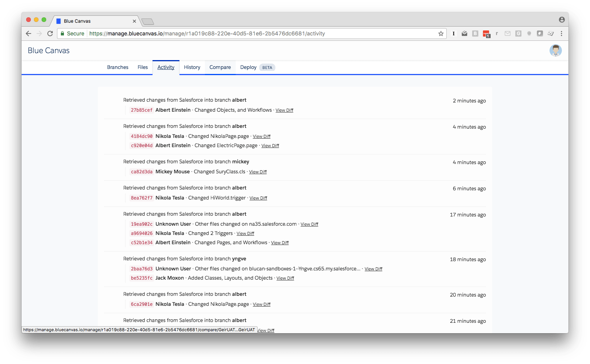Select the Activity tab
Image resolution: width=590 pixels, height=364 pixels.
(x=166, y=67)
